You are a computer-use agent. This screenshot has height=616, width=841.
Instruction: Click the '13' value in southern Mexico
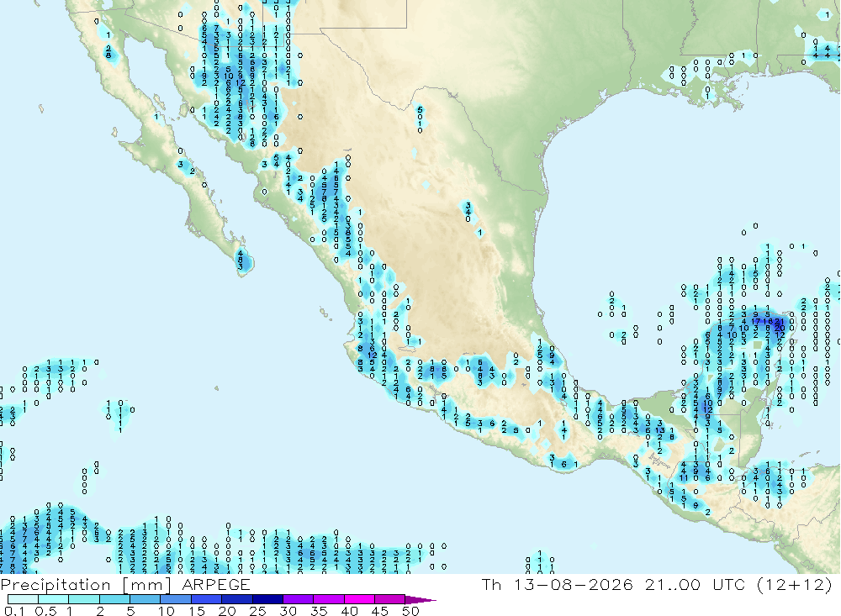click(659, 430)
